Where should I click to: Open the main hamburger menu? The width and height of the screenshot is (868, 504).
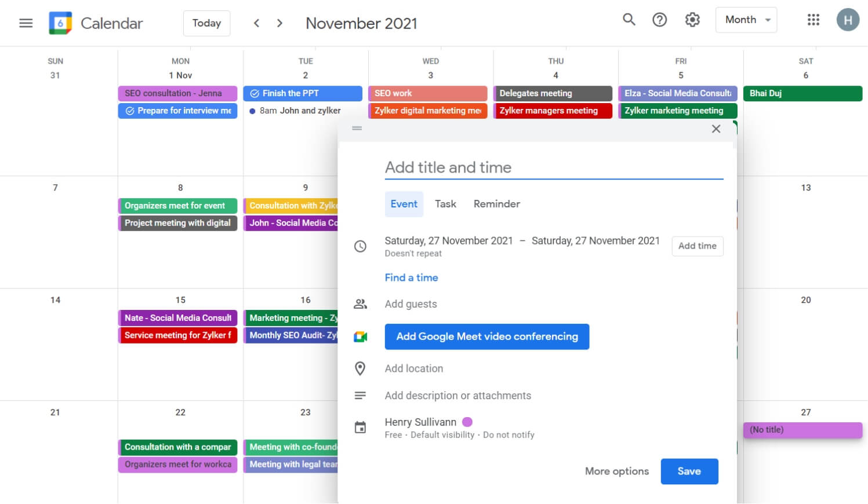(26, 23)
